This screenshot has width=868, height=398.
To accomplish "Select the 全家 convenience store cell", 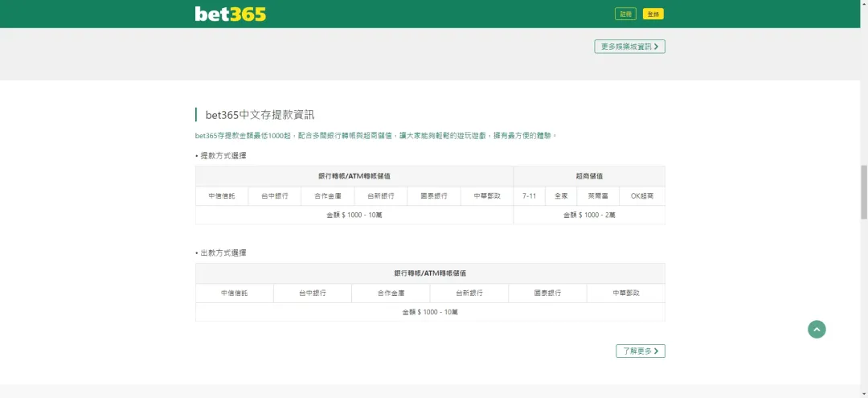I will 561,196.
